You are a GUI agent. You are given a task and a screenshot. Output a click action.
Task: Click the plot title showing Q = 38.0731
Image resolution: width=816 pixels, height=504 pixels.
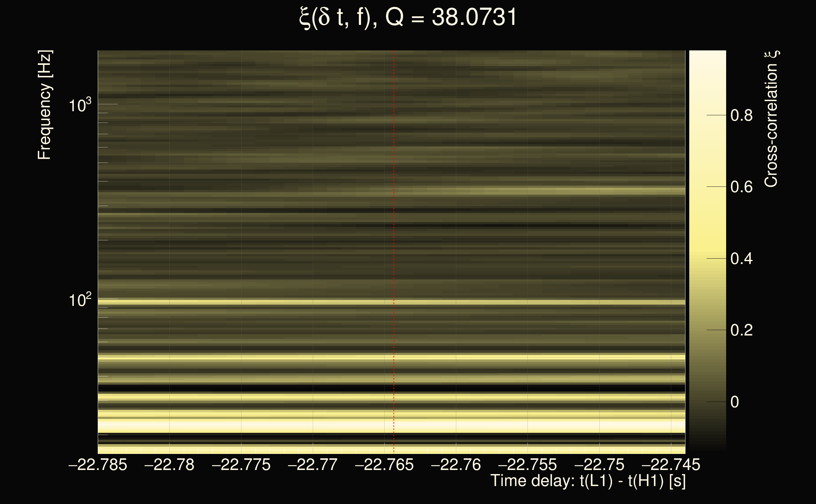pyautogui.click(x=408, y=17)
